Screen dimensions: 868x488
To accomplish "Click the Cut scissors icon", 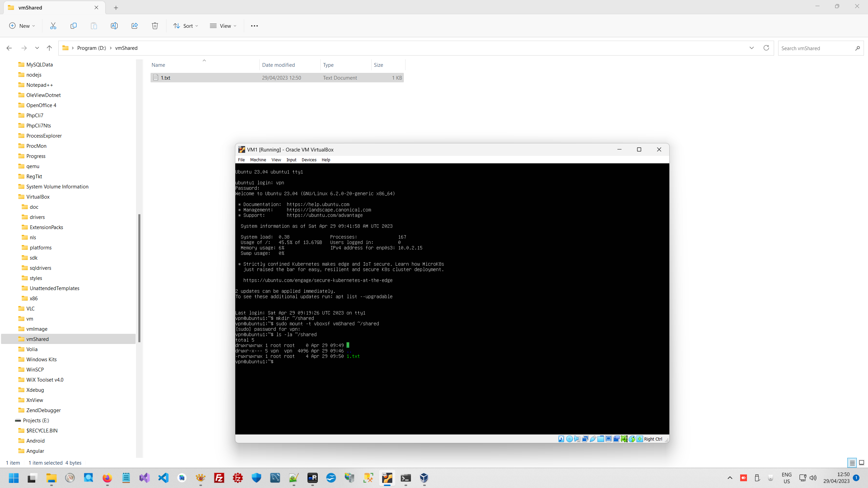I will [x=53, y=26].
